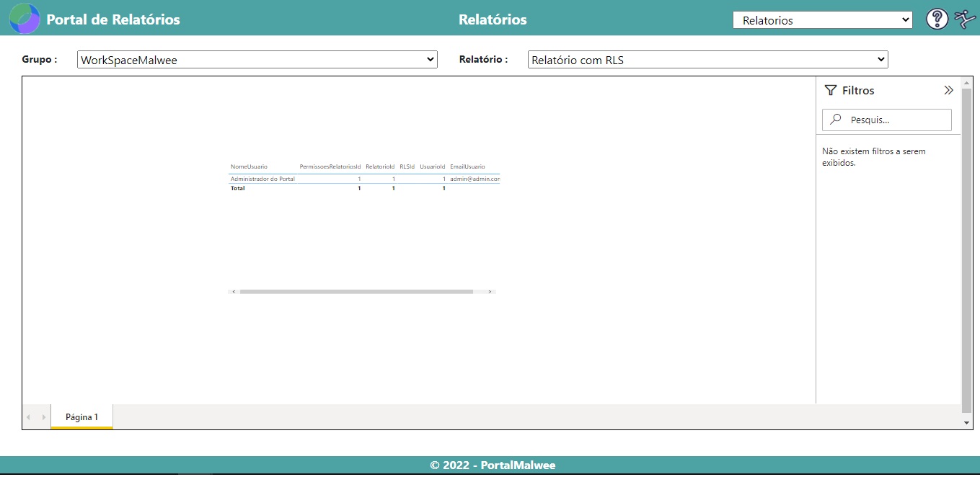980x477 pixels.
Task: Click the running person logout icon
Action: pos(965,19)
